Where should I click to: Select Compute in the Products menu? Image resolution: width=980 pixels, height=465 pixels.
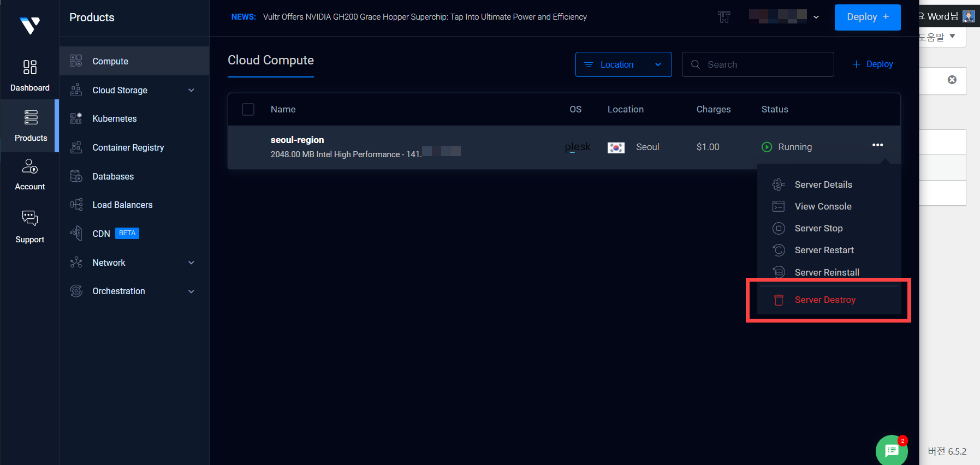point(134,61)
